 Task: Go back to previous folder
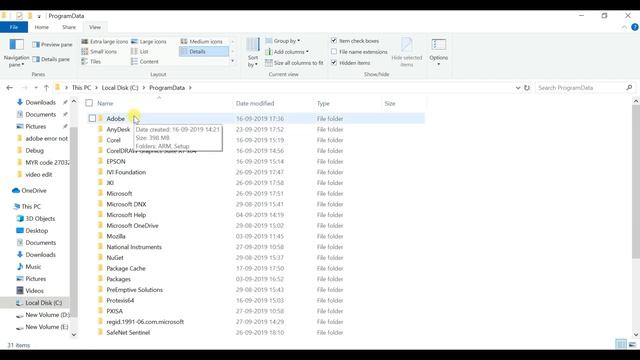pos(9,88)
